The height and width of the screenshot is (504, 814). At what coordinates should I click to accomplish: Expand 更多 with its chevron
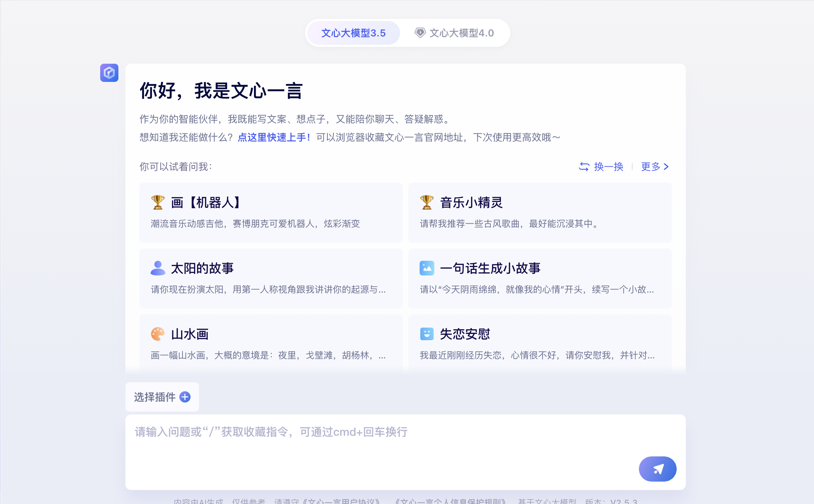[655, 167]
